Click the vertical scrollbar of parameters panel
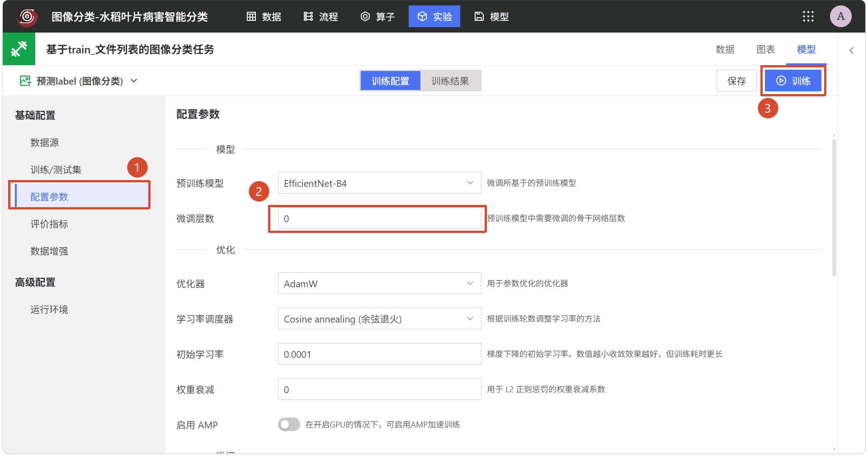 click(x=834, y=208)
